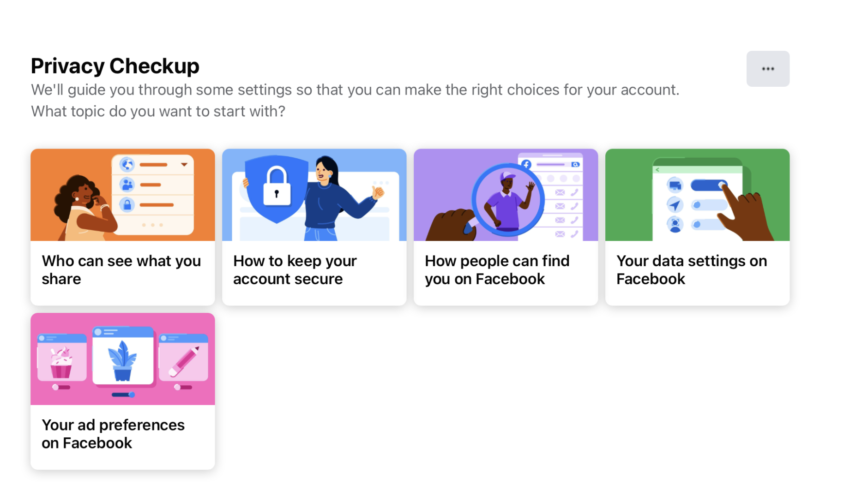
Task: Click the back arrow in green card illustration
Action: click(657, 170)
